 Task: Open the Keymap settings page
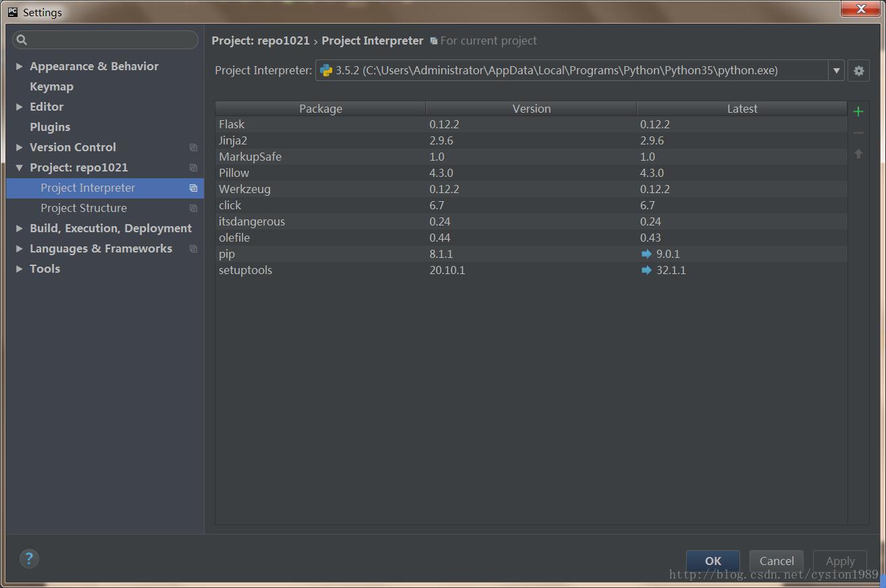click(51, 86)
